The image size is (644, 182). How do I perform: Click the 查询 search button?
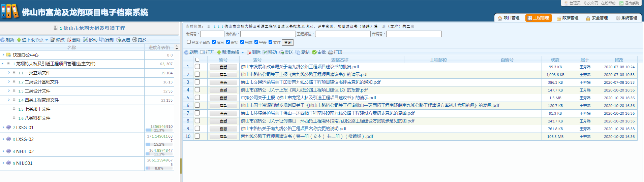click(x=288, y=42)
